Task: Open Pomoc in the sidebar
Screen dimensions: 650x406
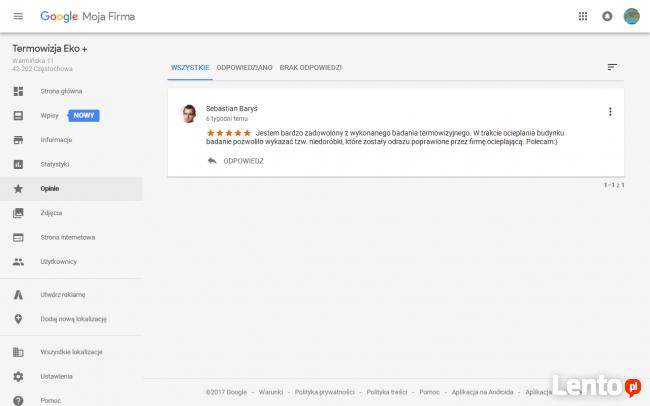Action: 51,401
